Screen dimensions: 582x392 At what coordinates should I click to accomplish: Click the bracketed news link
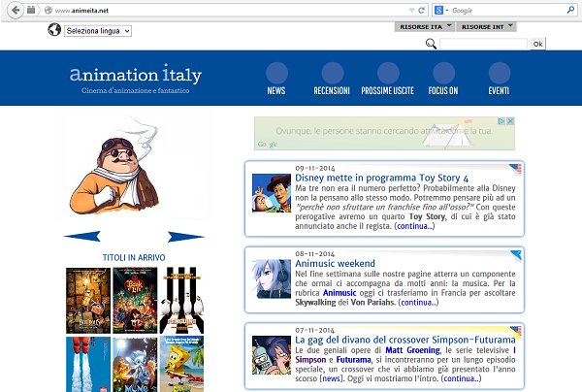(331, 378)
